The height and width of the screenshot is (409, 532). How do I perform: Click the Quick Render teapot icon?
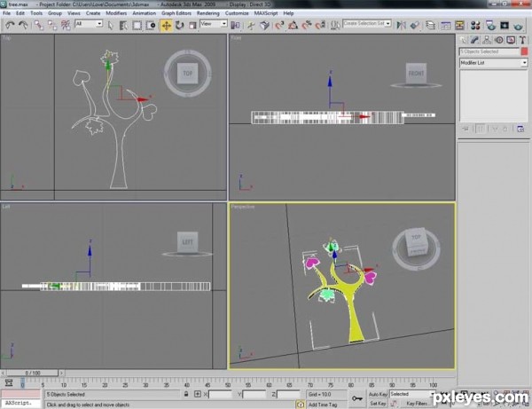tap(518, 26)
